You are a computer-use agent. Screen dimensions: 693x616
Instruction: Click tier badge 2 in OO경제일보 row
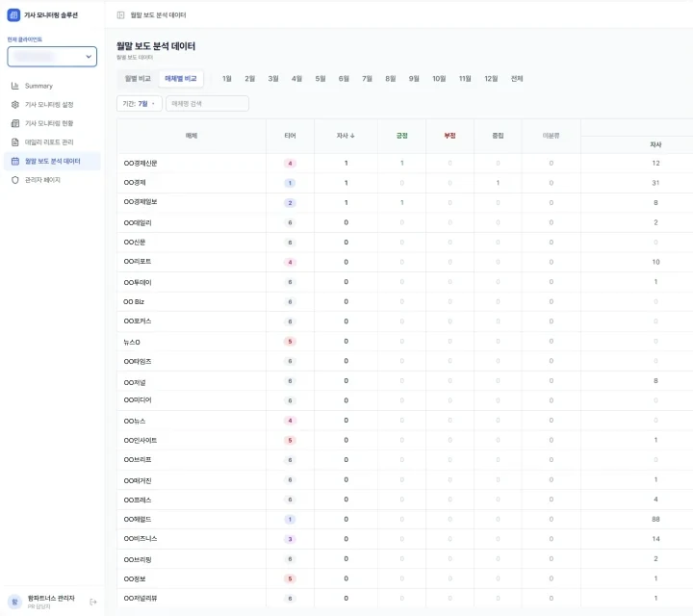tap(290, 203)
